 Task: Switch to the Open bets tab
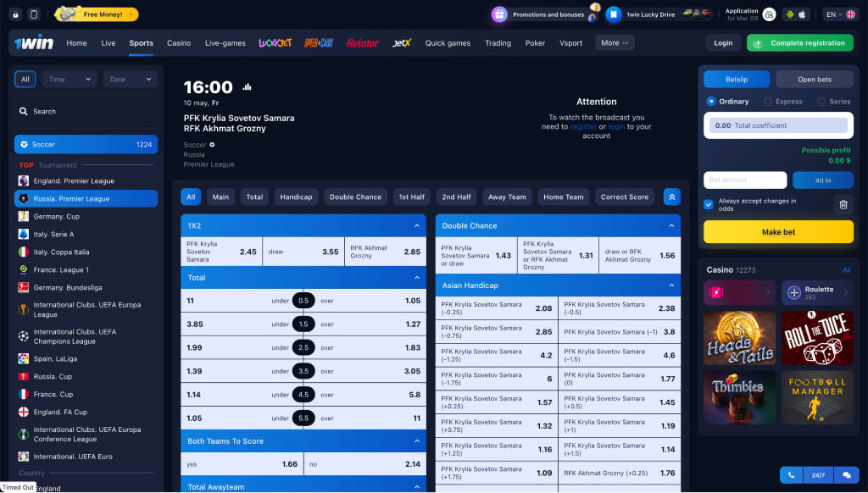pyautogui.click(x=814, y=80)
